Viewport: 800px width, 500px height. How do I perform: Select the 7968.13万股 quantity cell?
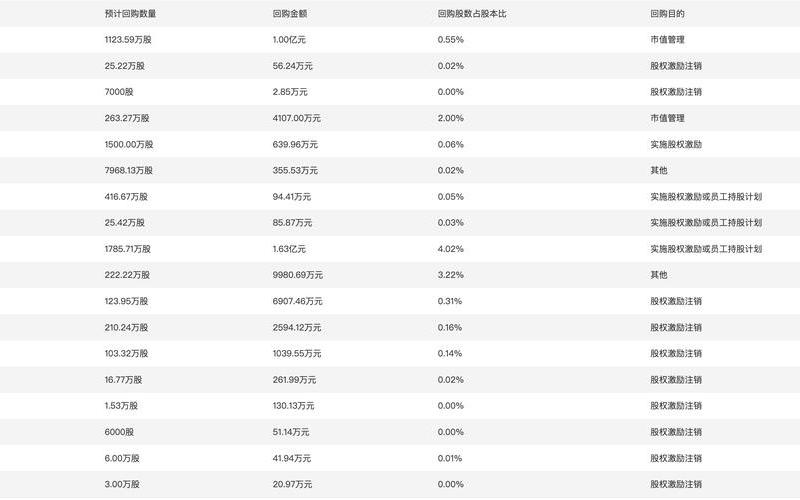point(129,170)
